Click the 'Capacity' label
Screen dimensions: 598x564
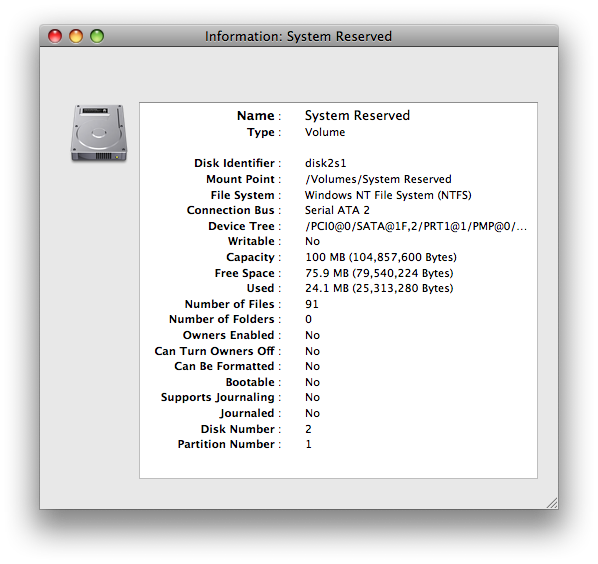[x=251, y=257]
